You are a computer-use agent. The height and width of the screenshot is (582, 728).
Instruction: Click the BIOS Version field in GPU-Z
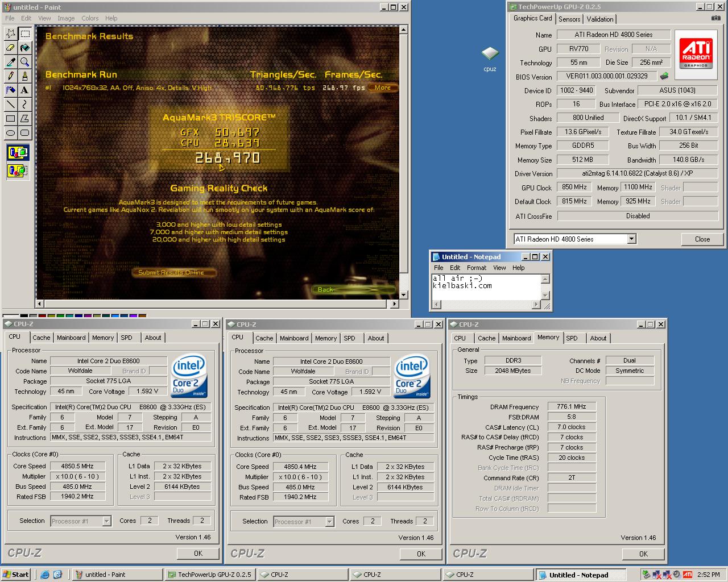pos(606,76)
